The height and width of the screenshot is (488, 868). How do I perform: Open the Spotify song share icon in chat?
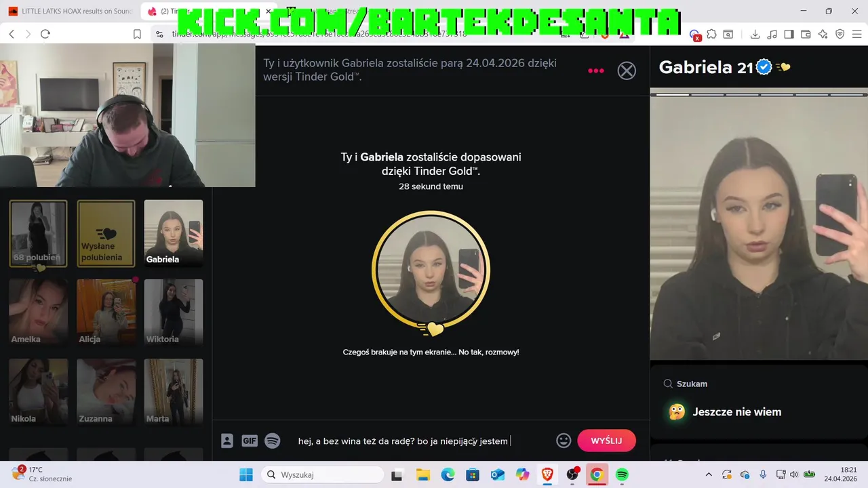coord(273,441)
